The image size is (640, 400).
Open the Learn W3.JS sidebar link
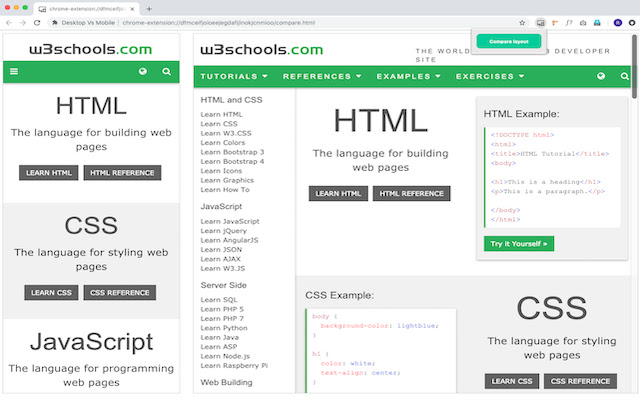click(223, 268)
